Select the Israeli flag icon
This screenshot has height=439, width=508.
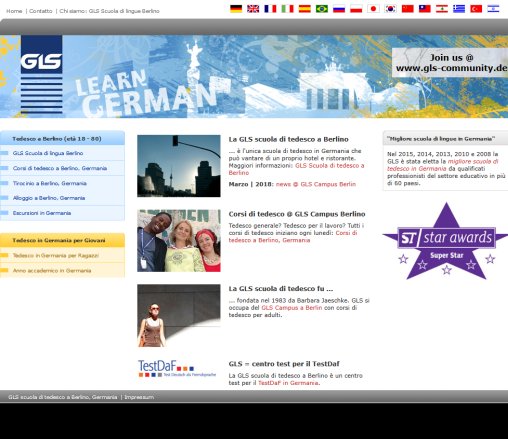493,9
